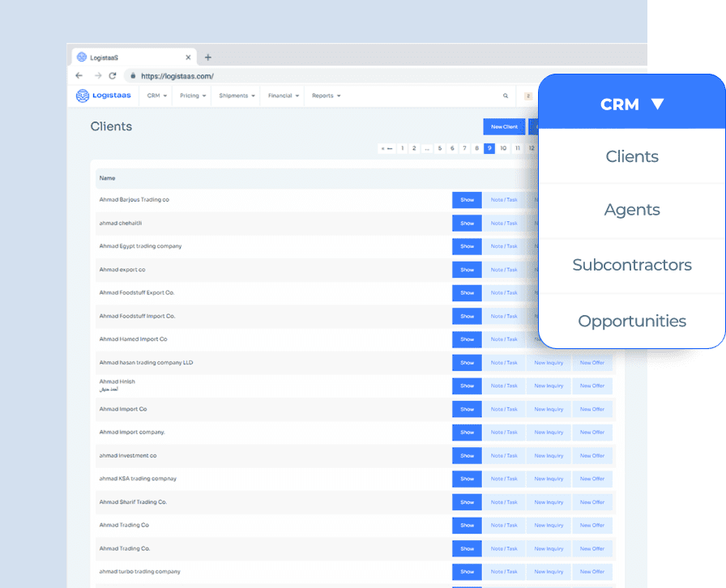Screen dimensions: 726x588
Task: Open the CRM menu in navbar
Action: 157,96
